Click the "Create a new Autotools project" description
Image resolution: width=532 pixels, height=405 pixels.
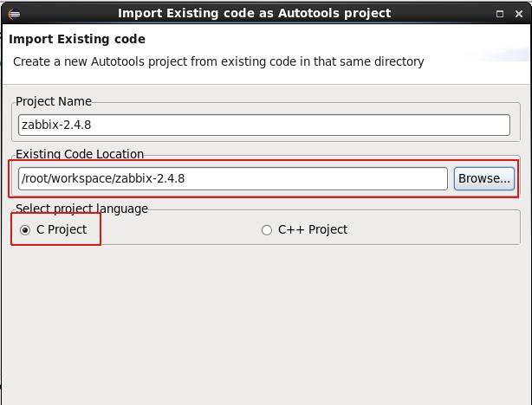coord(218,61)
